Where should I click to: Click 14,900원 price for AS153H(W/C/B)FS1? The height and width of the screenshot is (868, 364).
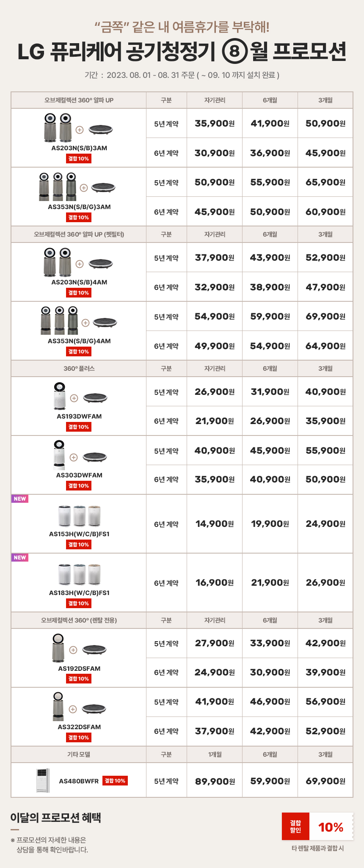tap(215, 524)
